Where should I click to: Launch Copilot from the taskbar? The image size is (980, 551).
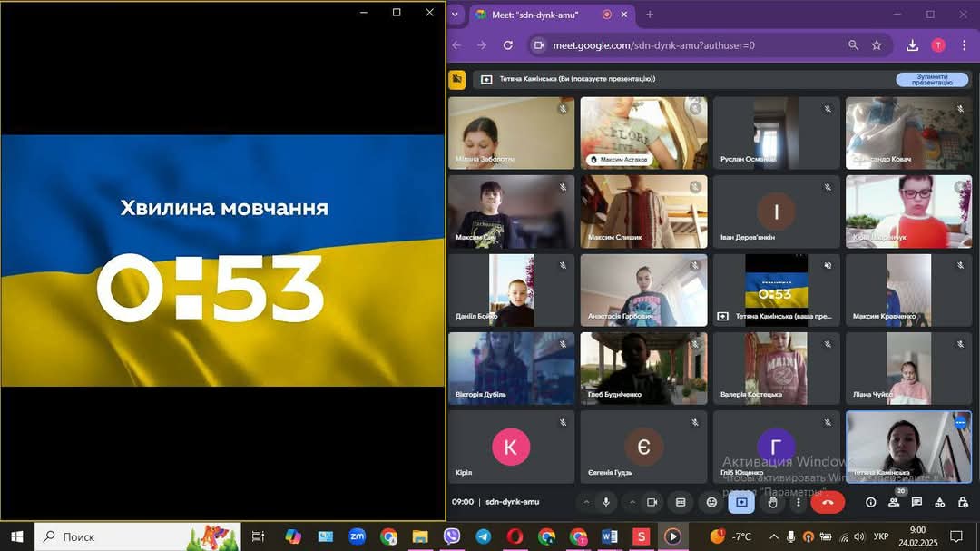[x=292, y=536]
